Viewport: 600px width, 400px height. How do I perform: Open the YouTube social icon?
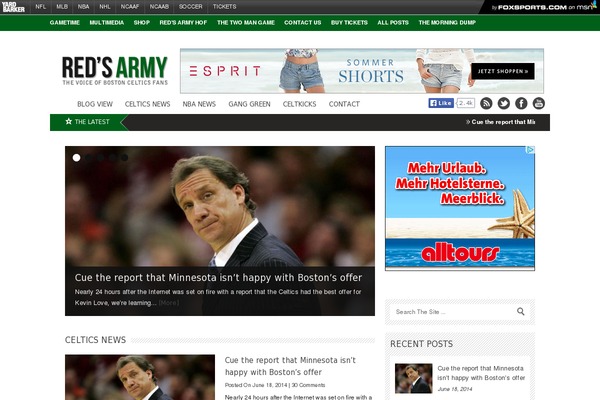(539, 103)
